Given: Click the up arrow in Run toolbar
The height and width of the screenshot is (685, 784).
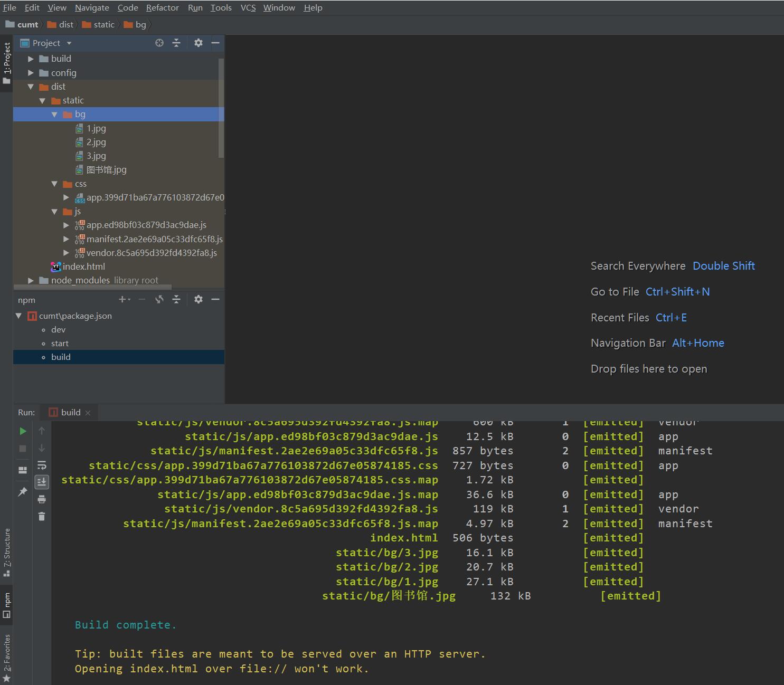Looking at the screenshot, I should coord(42,431).
